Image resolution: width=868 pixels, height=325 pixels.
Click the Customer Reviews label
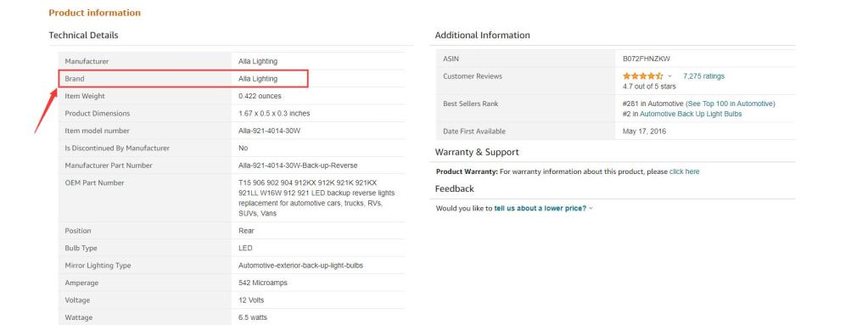click(473, 76)
